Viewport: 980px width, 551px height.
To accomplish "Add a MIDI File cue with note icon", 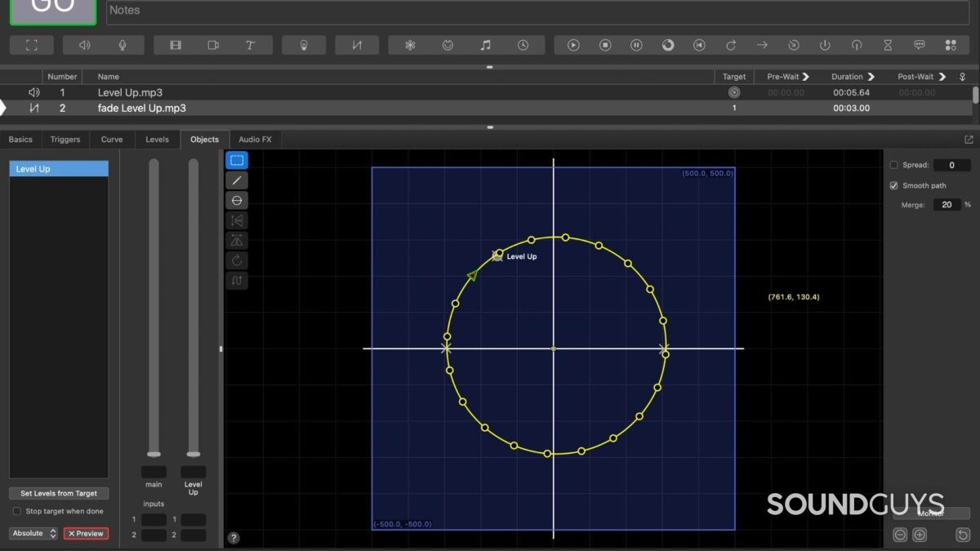I will click(485, 45).
